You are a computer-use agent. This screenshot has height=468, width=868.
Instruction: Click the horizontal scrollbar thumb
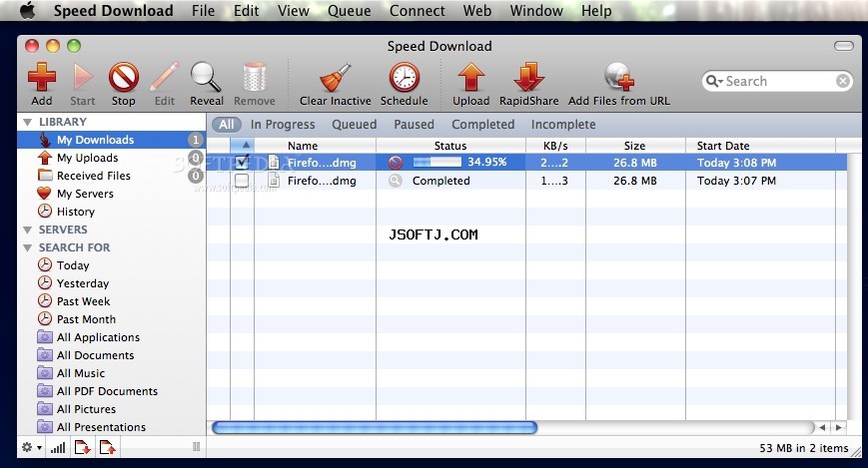(x=375, y=427)
